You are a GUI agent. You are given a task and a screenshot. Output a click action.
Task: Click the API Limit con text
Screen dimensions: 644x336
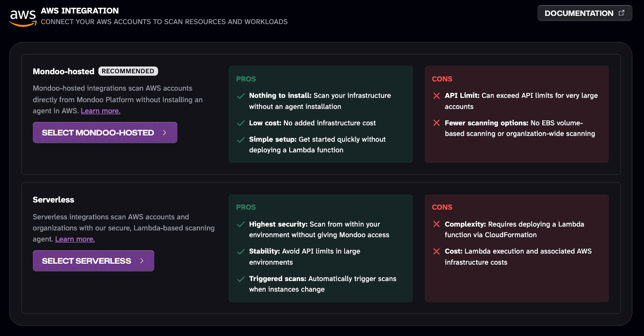521,101
